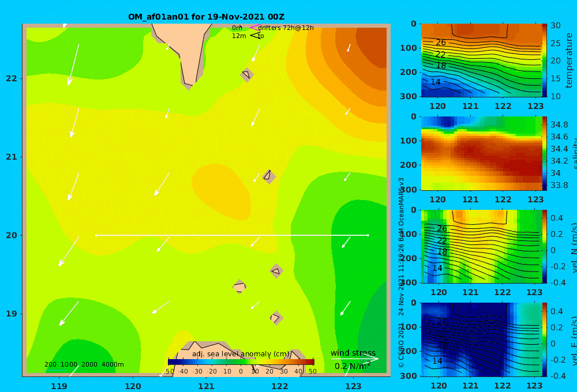577x392 pixels.
Task: Pick the island marker near 19.3N 121.4E
Action: click(239, 287)
